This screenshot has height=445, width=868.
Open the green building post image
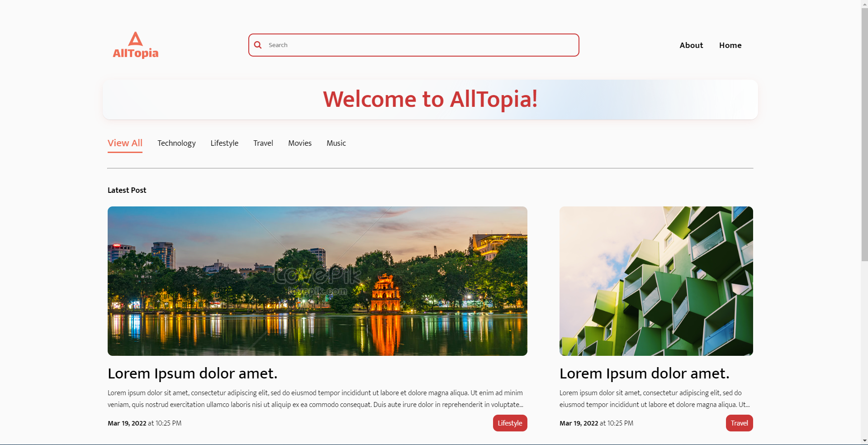656,281
